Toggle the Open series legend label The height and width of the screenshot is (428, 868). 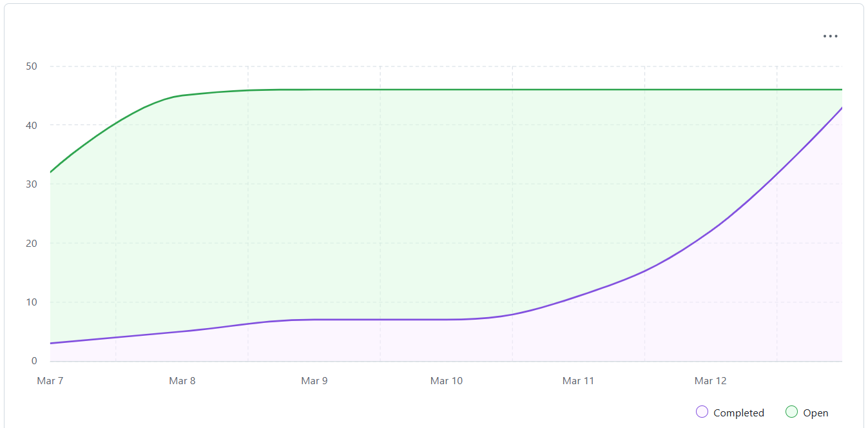(x=815, y=413)
